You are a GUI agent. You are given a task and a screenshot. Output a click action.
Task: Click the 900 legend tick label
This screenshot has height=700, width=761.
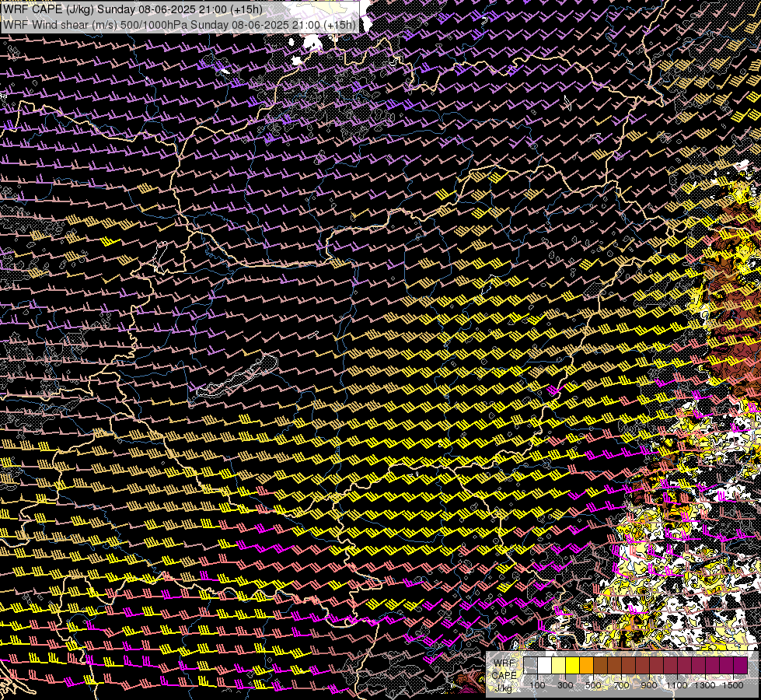(x=649, y=685)
